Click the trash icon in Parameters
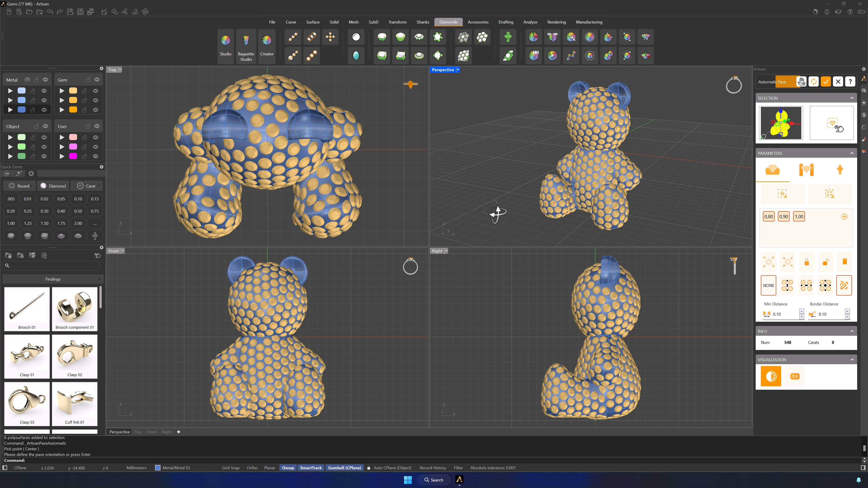Image resolution: width=868 pixels, height=488 pixels. pyautogui.click(x=844, y=262)
